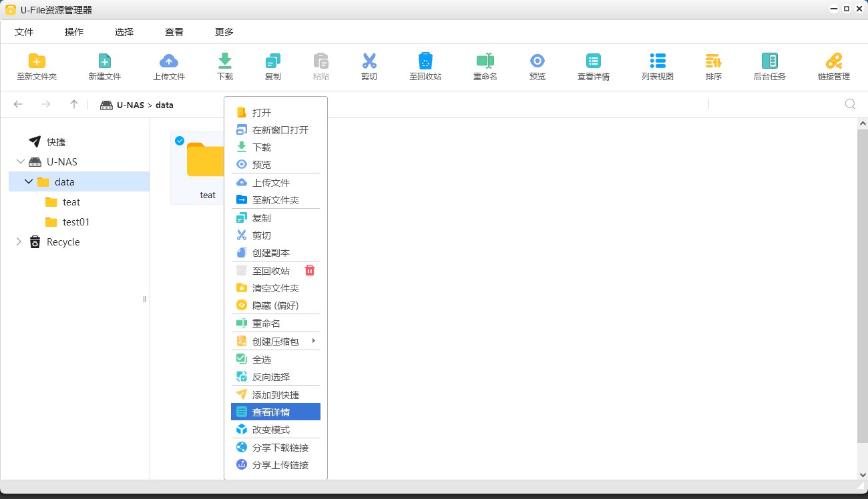Choose 反向选择 in the context menu
The height and width of the screenshot is (499, 868).
[x=271, y=377]
